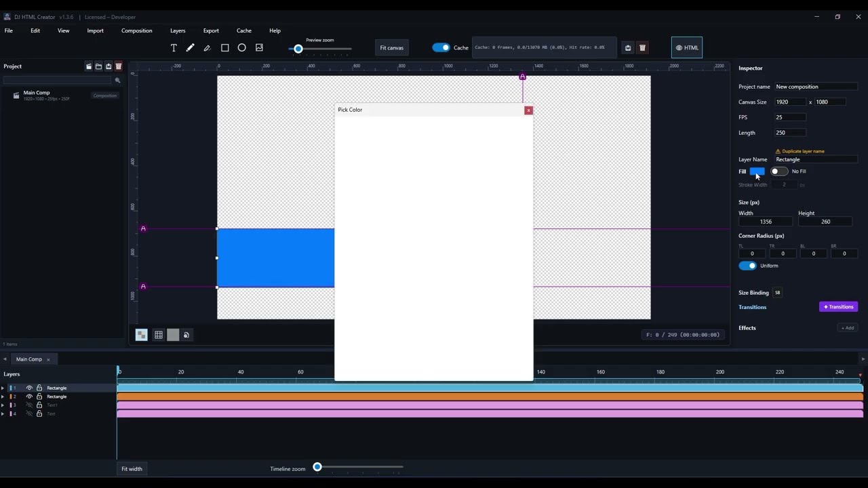This screenshot has height=488, width=868.
Task: Click the right arrow at timeline tab bar end
Action: [863, 359]
